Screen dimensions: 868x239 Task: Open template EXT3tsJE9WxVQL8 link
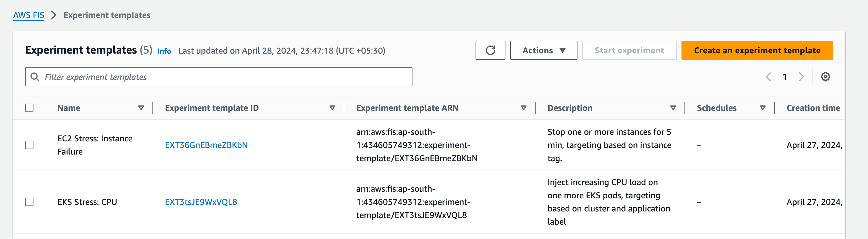point(201,202)
